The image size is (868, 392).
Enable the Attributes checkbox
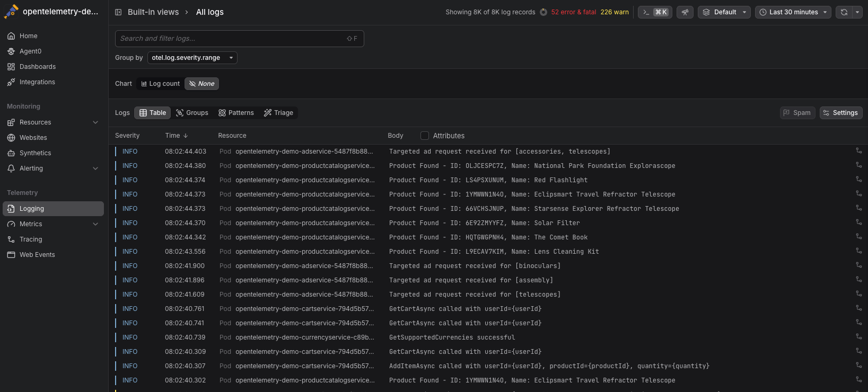click(x=425, y=136)
